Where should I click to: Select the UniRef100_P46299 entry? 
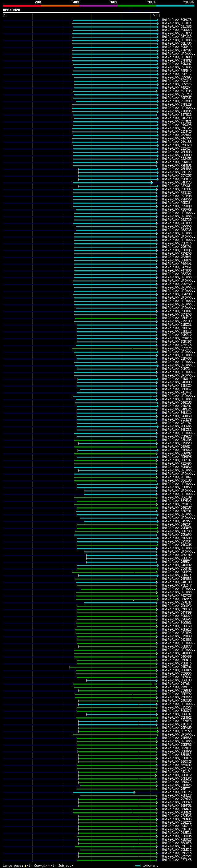tap(176, 118)
